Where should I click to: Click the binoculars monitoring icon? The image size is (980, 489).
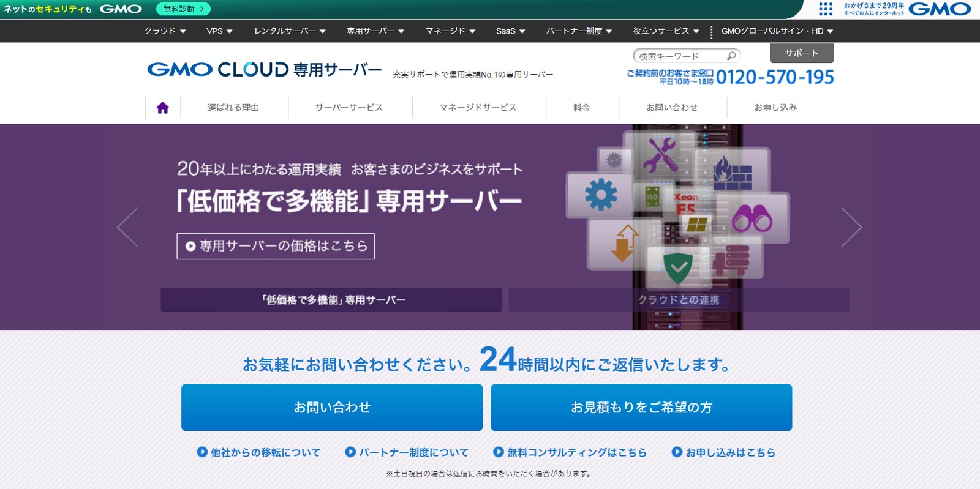coord(752,217)
